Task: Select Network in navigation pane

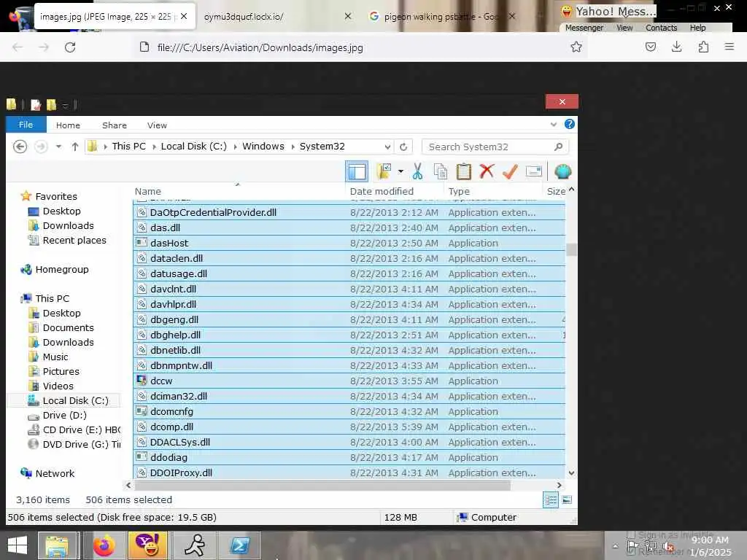Action: [x=55, y=473]
